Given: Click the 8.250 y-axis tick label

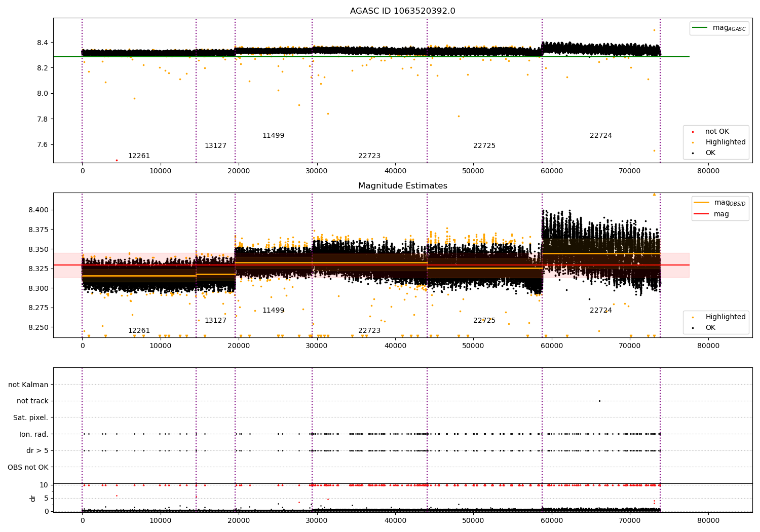Looking at the screenshot, I should (x=38, y=327).
